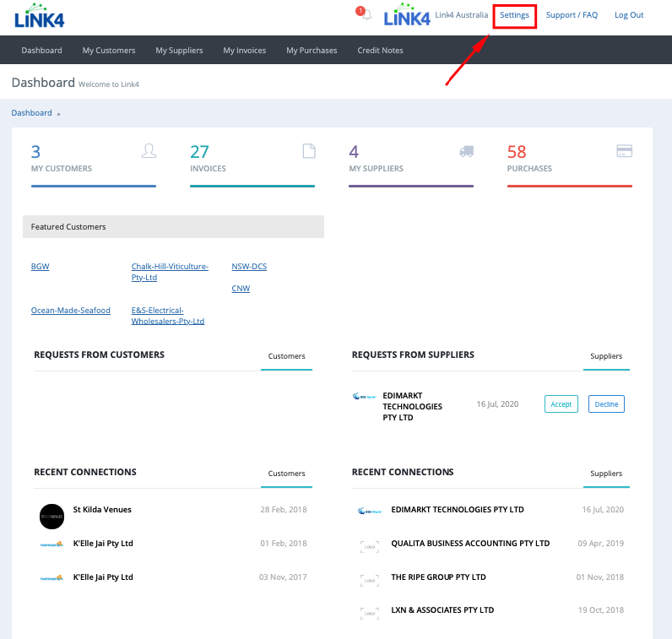Click the 58 Purchases count
672x639 pixels.
tap(517, 152)
